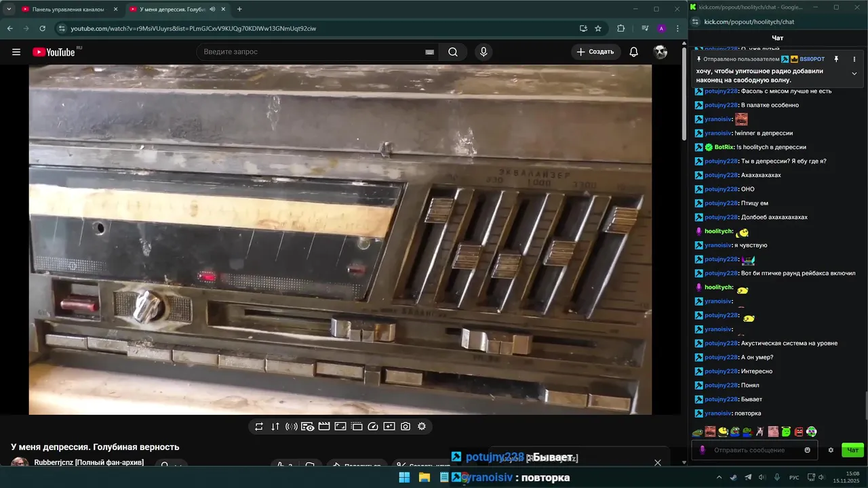The height and width of the screenshot is (488, 868).
Task: Open YouTube notifications bell
Action: pos(633,52)
